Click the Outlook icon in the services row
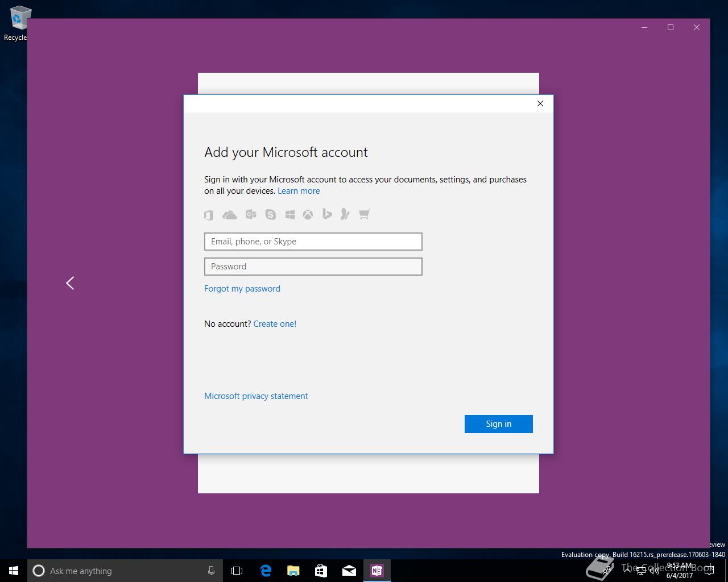Viewport: 728px width, 582px height. click(251, 214)
